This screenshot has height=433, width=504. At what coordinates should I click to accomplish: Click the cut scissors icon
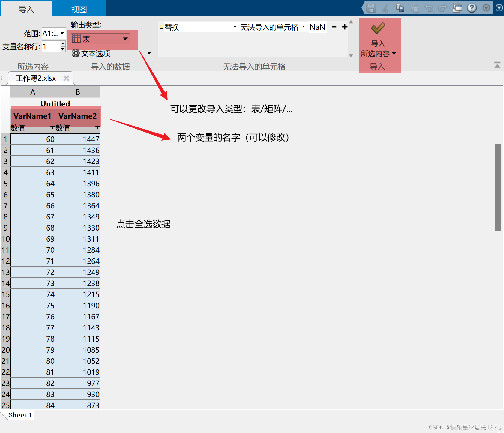pyautogui.click(x=385, y=8)
